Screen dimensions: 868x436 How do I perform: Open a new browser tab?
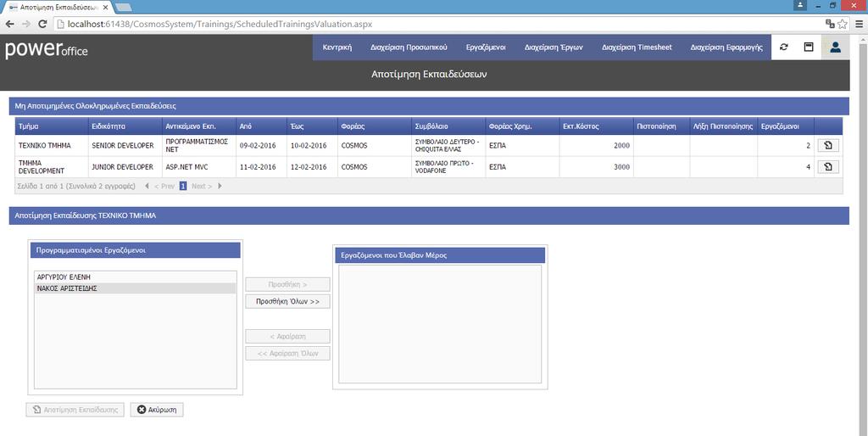point(123,7)
